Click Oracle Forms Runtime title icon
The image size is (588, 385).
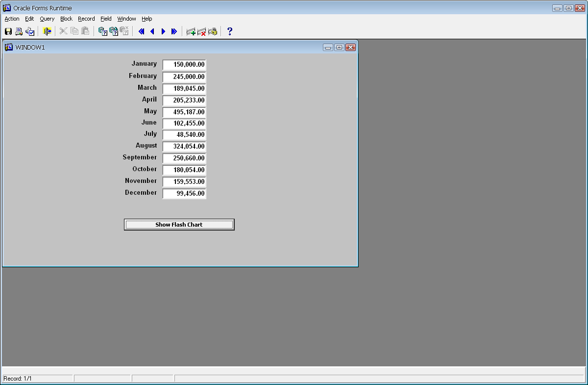pyautogui.click(x=7, y=8)
